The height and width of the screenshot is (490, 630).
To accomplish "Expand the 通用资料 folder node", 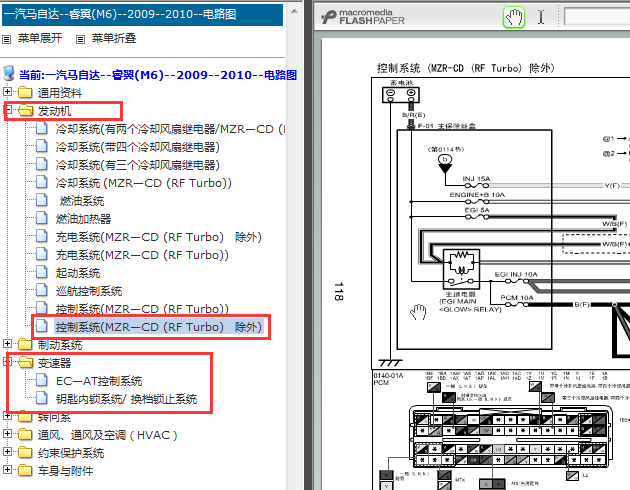I will (7, 91).
